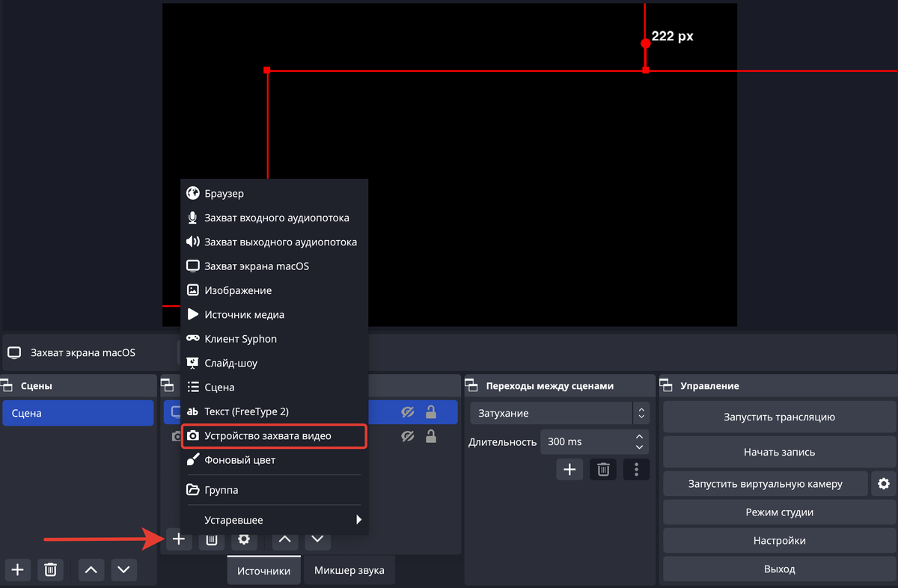Select the Сцена item in scenes list
The height and width of the screenshot is (588, 898).
click(78, 413)
